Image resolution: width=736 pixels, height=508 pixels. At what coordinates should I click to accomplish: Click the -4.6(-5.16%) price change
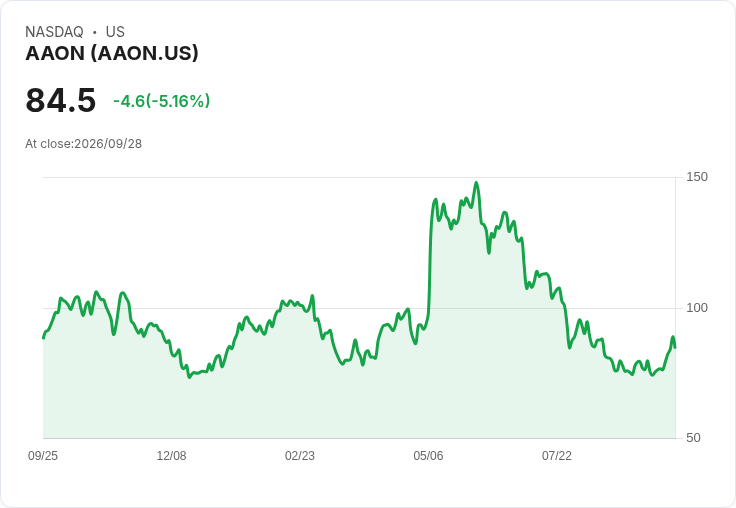pos(161,101)
